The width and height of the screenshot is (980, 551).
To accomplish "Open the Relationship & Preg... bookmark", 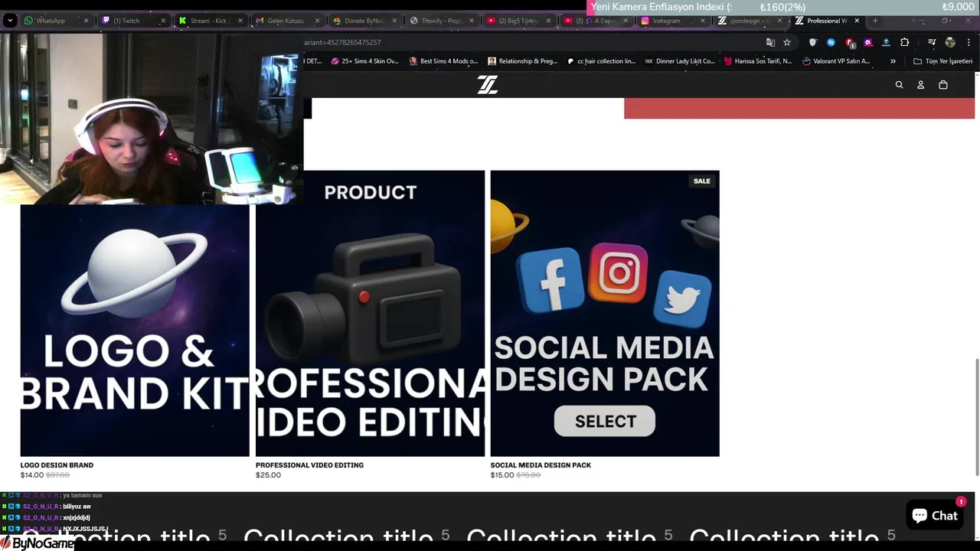I will click(523, 61).
